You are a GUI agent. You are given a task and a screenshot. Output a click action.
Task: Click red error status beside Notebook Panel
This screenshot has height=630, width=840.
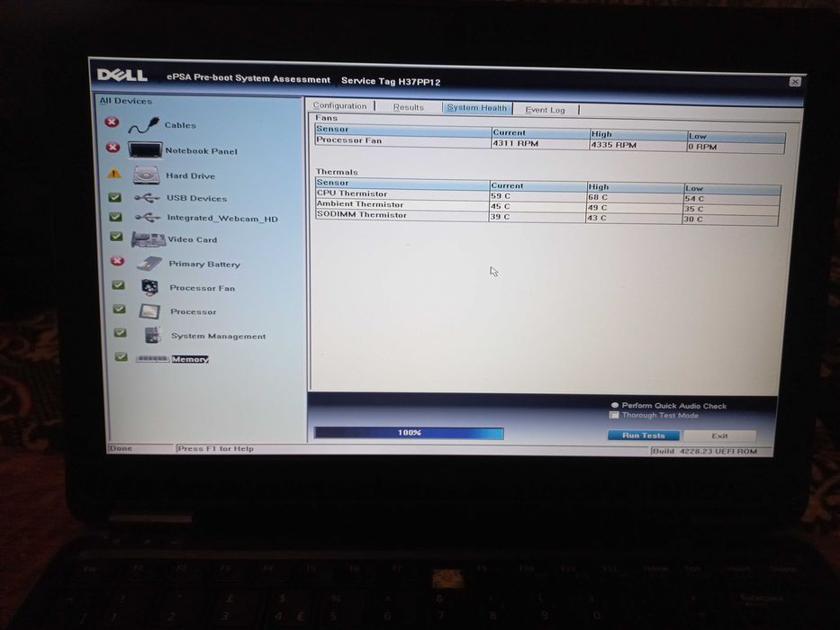tap(113, 147)
